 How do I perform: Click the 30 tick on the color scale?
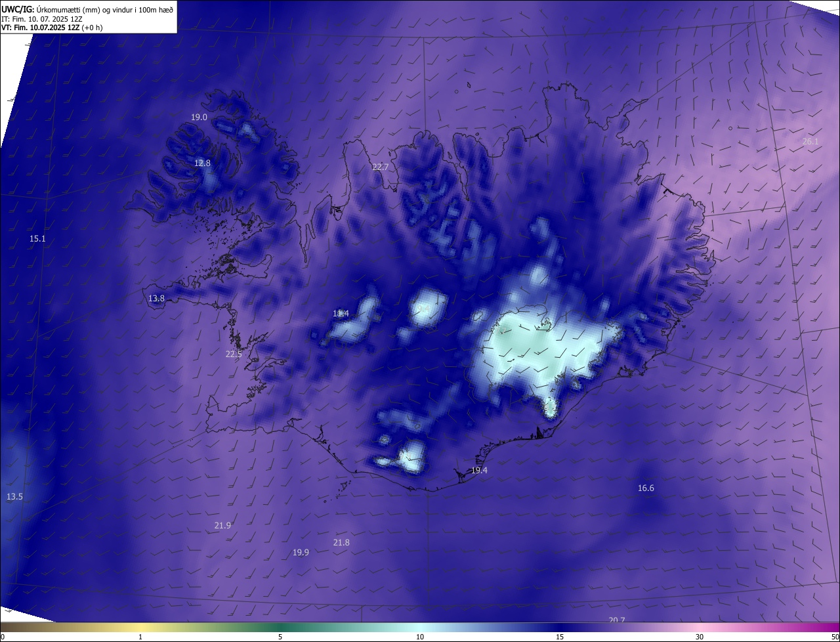(x=700, y=637)
